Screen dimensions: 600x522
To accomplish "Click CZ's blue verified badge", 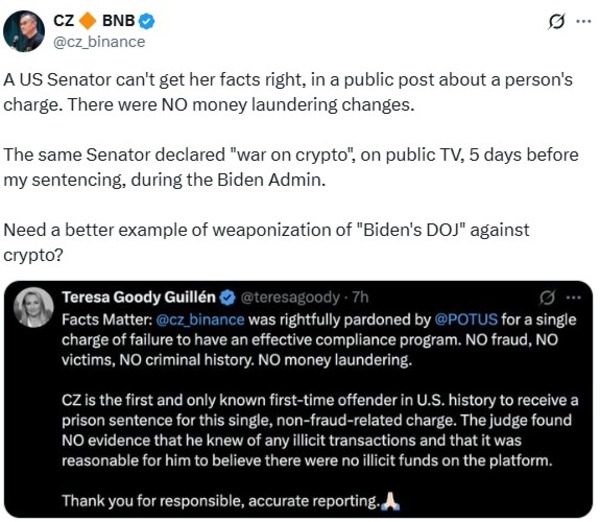I will pos(146,22).
